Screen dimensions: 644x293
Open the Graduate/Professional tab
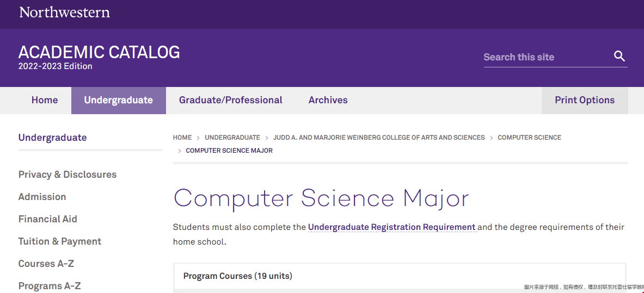(230, 100)
